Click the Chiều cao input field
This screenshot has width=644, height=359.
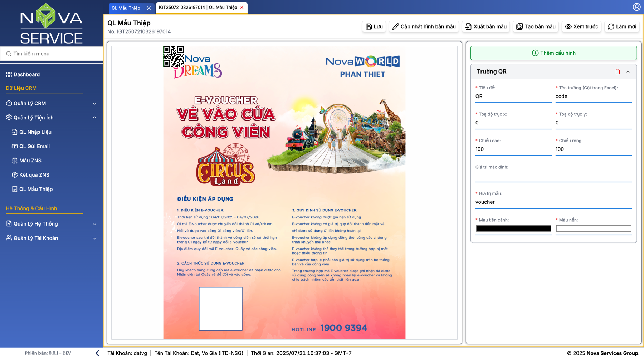click(x=513, y=149)
